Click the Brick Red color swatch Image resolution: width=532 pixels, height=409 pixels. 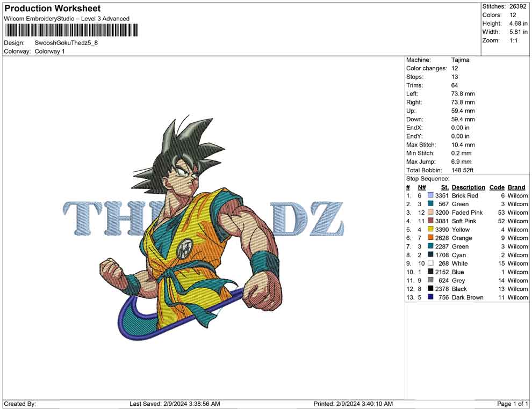pos(430,195)
